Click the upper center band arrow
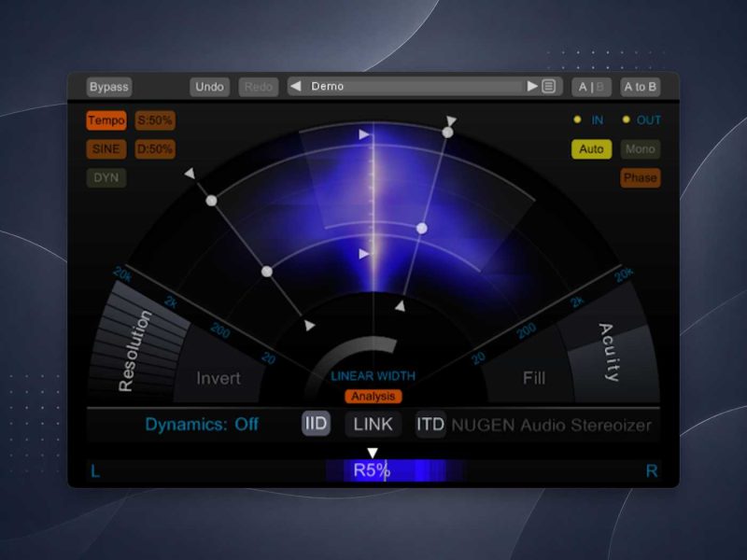This screenshot has height=560, width=747. click(363, 134)
